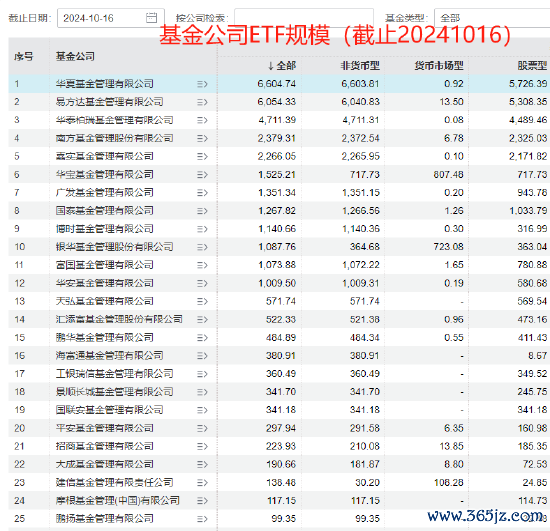Open the 基金类型 dropdown showing 全部
The height and width of the screenshot is (531, 550).
492,18
